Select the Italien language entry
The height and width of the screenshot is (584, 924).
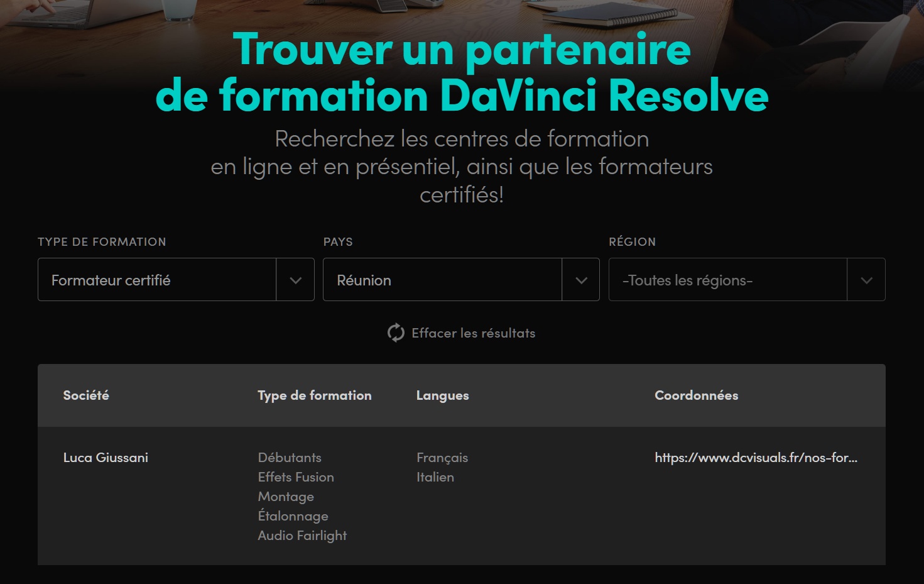coord(435,477)
